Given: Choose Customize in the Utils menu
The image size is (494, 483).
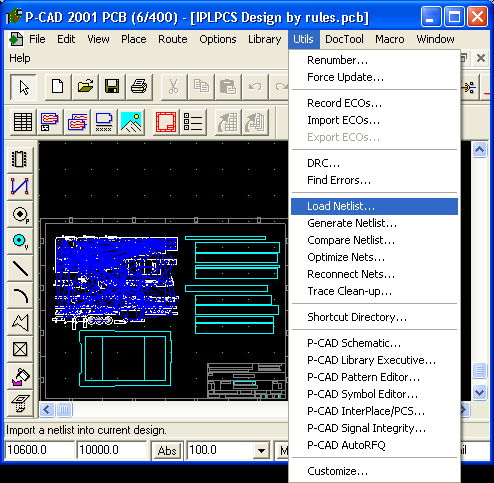Looking at the screenshot, I should 374,471.
